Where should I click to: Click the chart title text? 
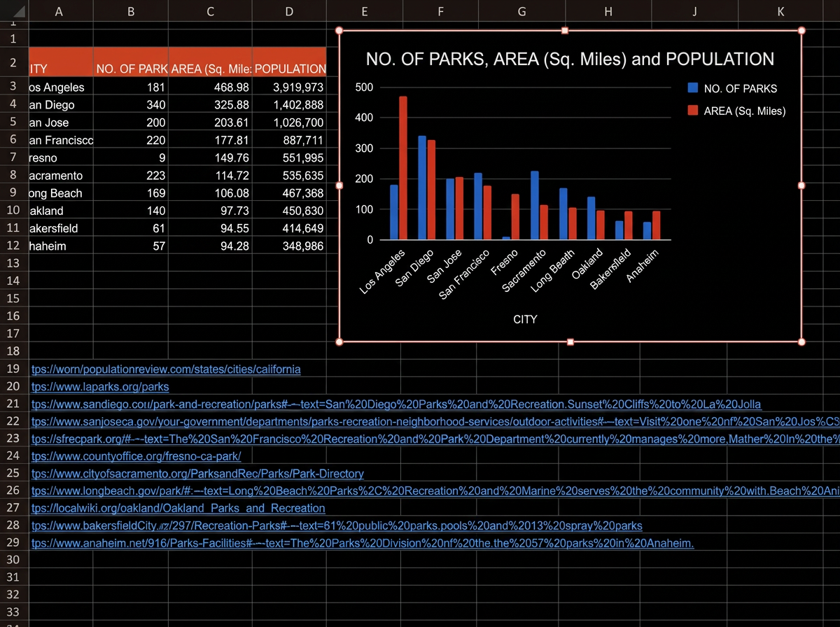click(x=570, y=59)
